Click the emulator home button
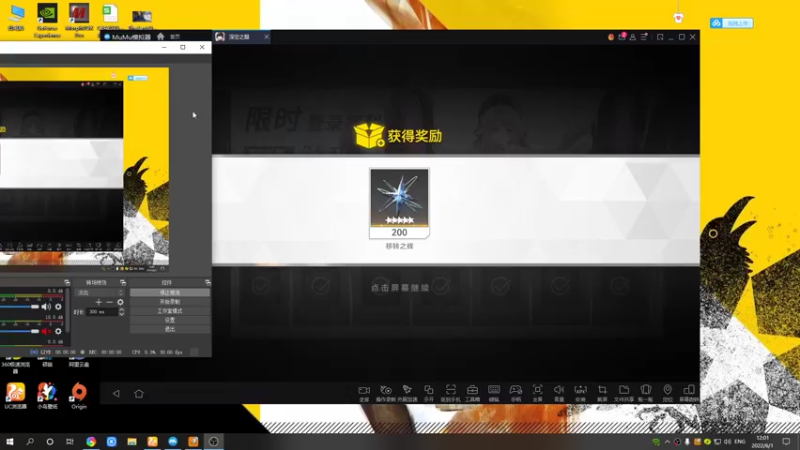The height and width of the screenshot is (450, 800). tap(139, 393)
